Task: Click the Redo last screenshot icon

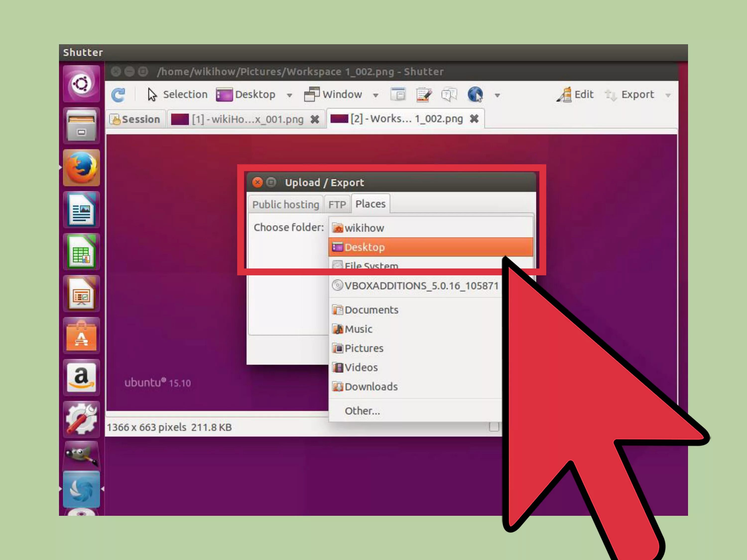Action: (x=118, y=95)
